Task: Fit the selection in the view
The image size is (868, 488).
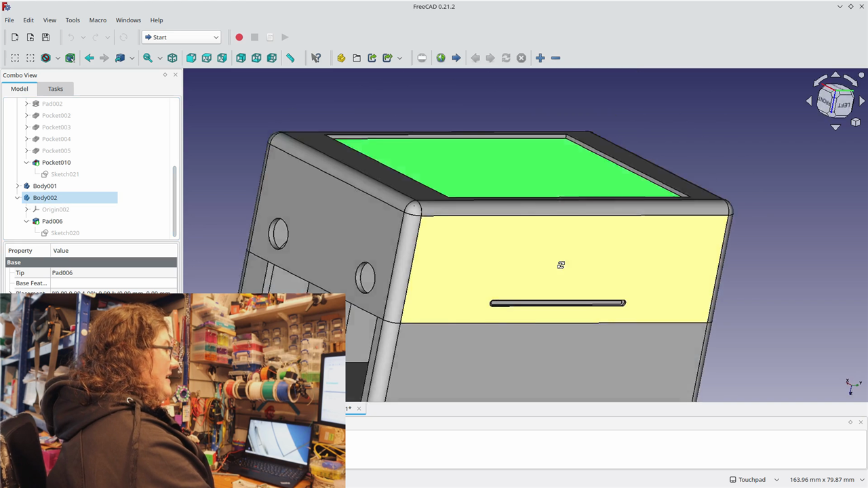Action: [31, 58]
